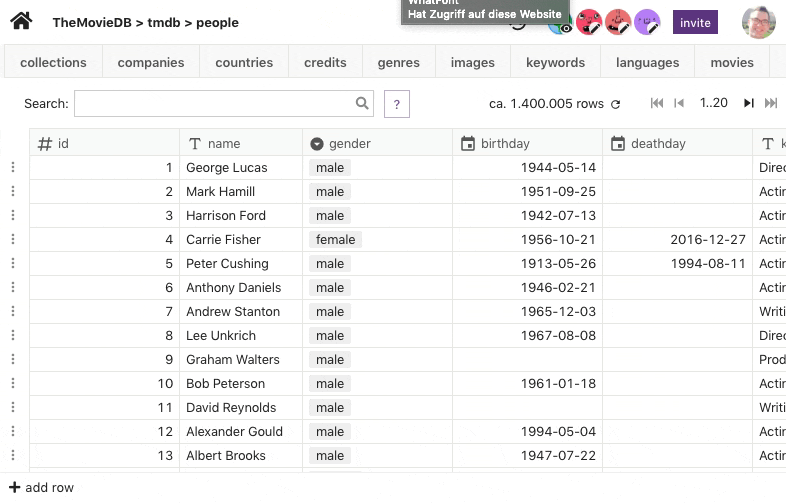Open the credits tab
This screenshot has width=786, height=503.
coord(325,62)
